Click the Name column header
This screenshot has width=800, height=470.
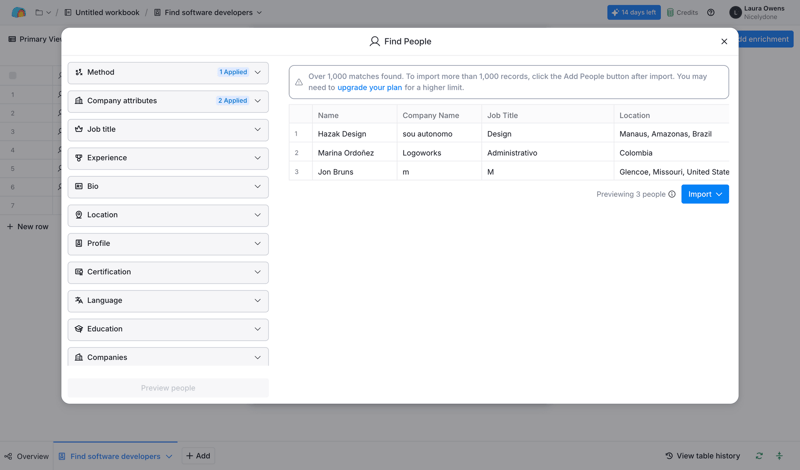(355, 115)
